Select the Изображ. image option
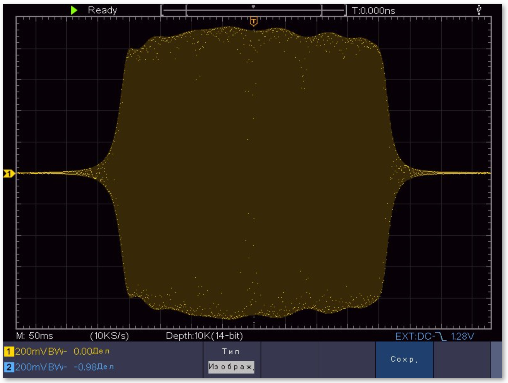 click(231, 367)
